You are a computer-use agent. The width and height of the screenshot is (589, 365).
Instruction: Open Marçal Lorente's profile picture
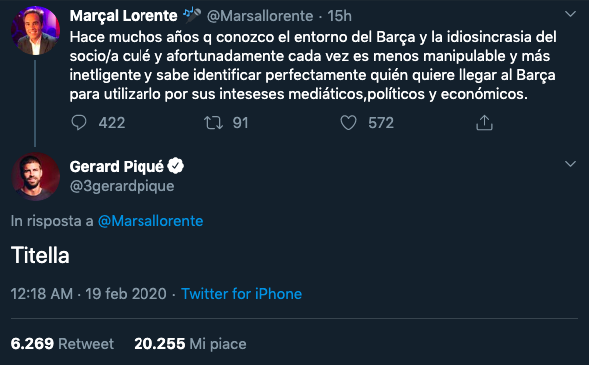[x=35, y=30]
